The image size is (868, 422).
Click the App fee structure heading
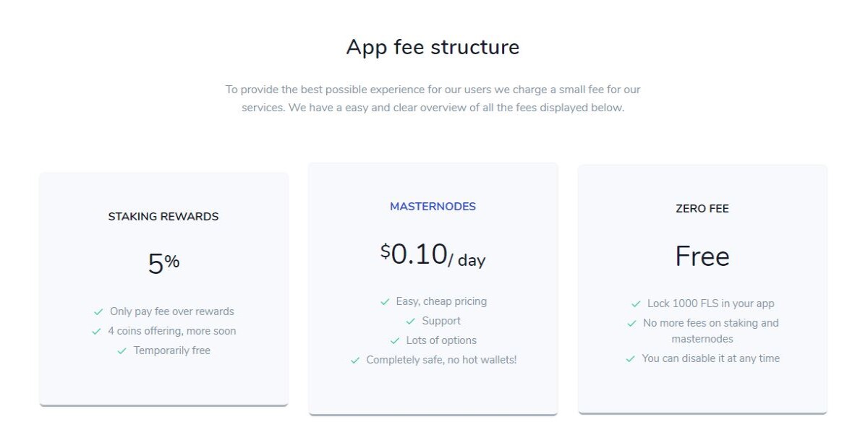[433, 47]
